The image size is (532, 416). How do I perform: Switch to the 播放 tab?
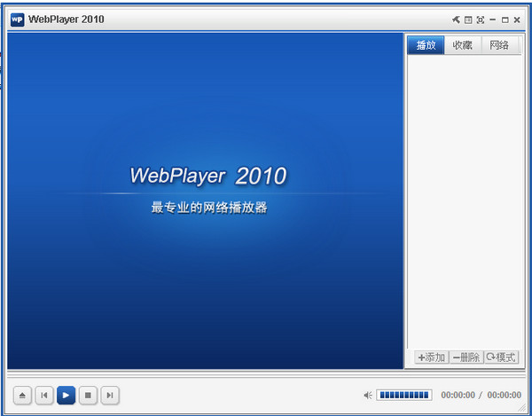(426, 45)
